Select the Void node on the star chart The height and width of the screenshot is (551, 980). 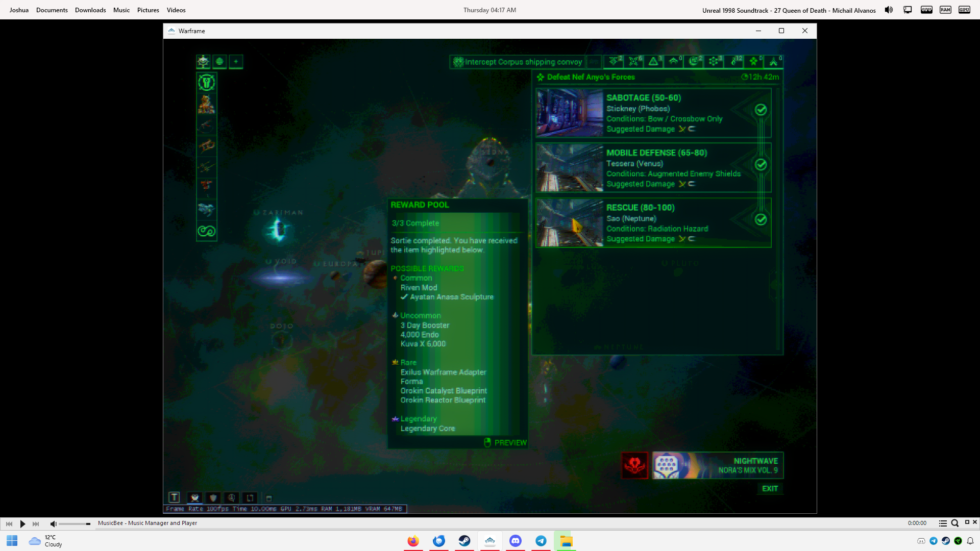281,278
